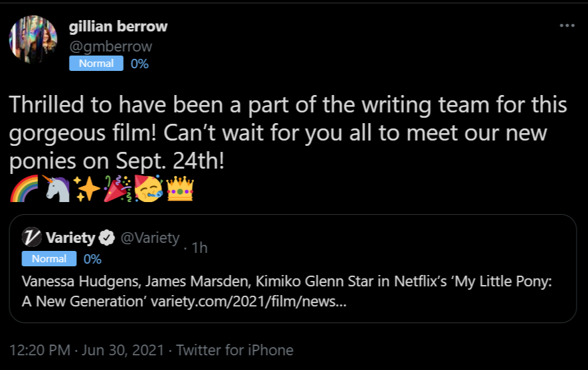Click the partying face emoji

click(x=149, y=190)
